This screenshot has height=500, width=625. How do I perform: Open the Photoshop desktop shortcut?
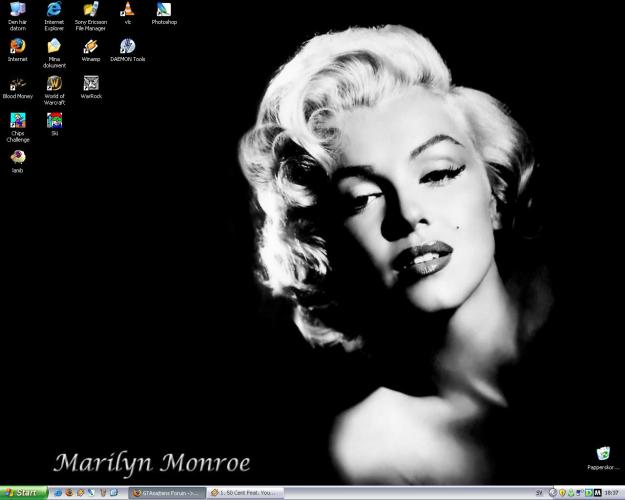click(164, 11)
